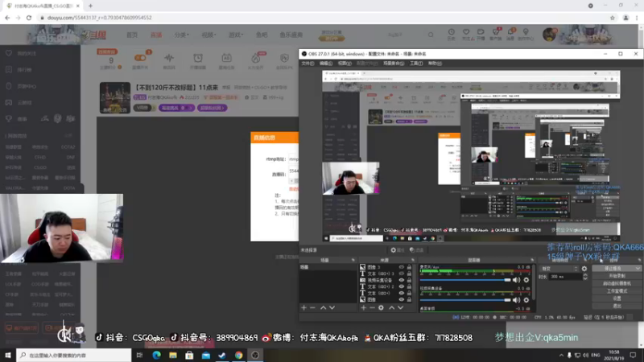Open 我的关注 in Douyu sidebar

point(27,53)
